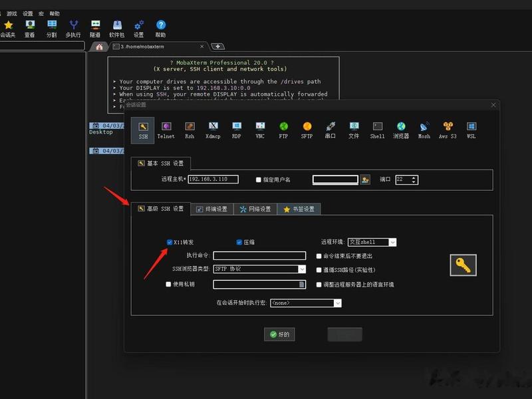The height and width of the screenshot is (399, 532).
Task: Increase the 端口 port number stepper
Action: [x=414, y=178]
